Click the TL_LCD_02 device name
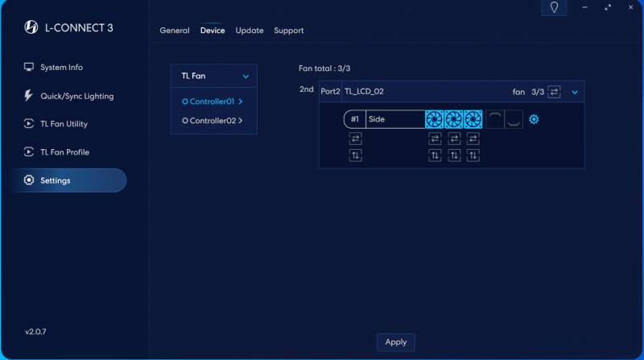This screenshot has width=644, height=360. tap(364, 91)
